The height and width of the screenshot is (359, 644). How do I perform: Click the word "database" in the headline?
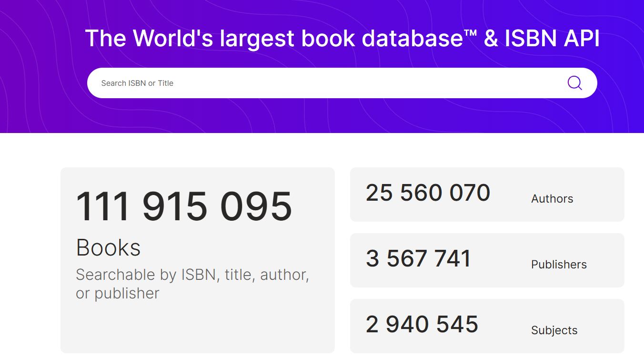(406, 39)
